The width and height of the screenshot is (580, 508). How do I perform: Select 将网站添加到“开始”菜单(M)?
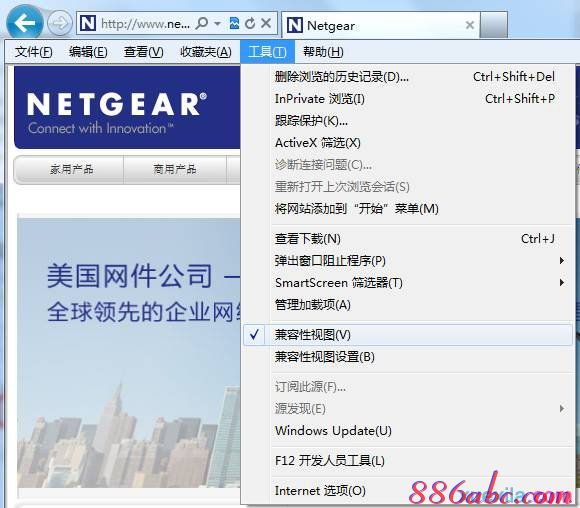click(408, 209)
